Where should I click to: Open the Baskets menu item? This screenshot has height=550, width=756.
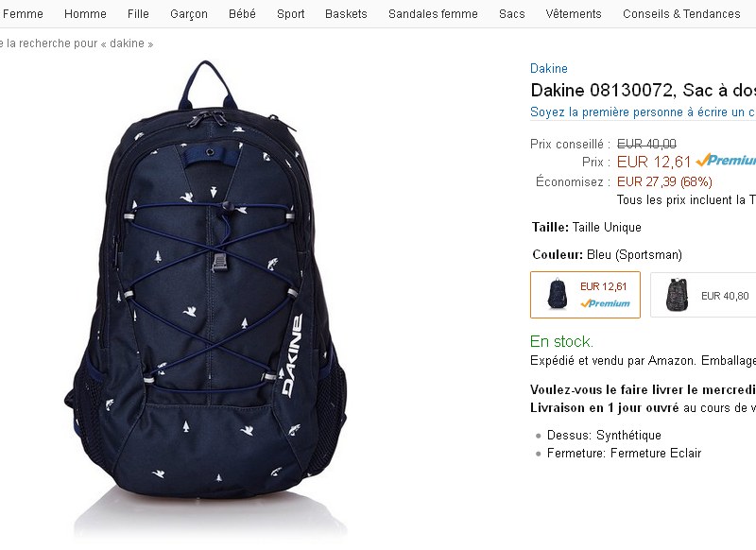pyautogui.click(x=346, y=14)
